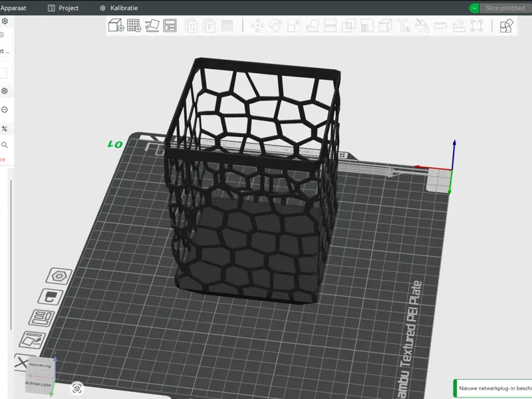Click the top gear settings icon in sidebar

pyautogui.click(x=5, y=21)
